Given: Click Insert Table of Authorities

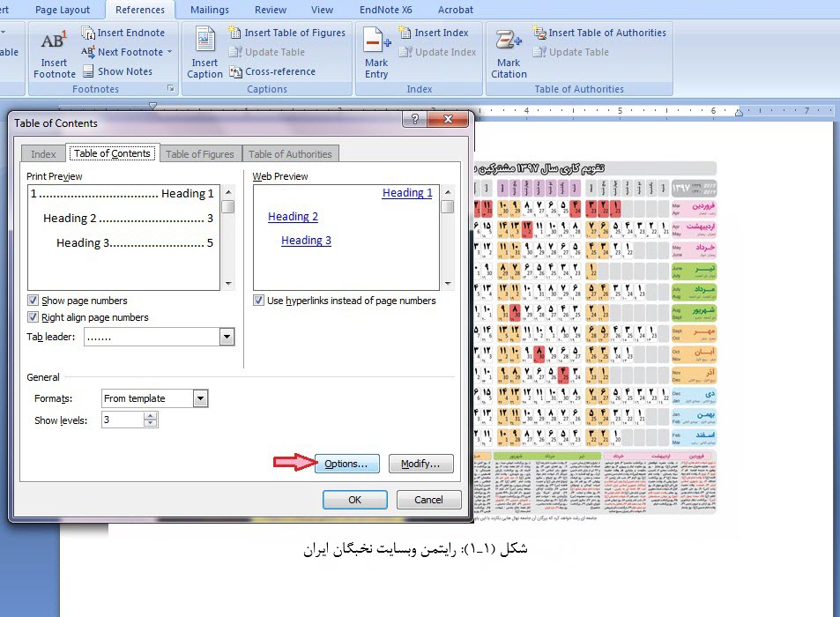Looking at the screenshot, I should point(599,33).
